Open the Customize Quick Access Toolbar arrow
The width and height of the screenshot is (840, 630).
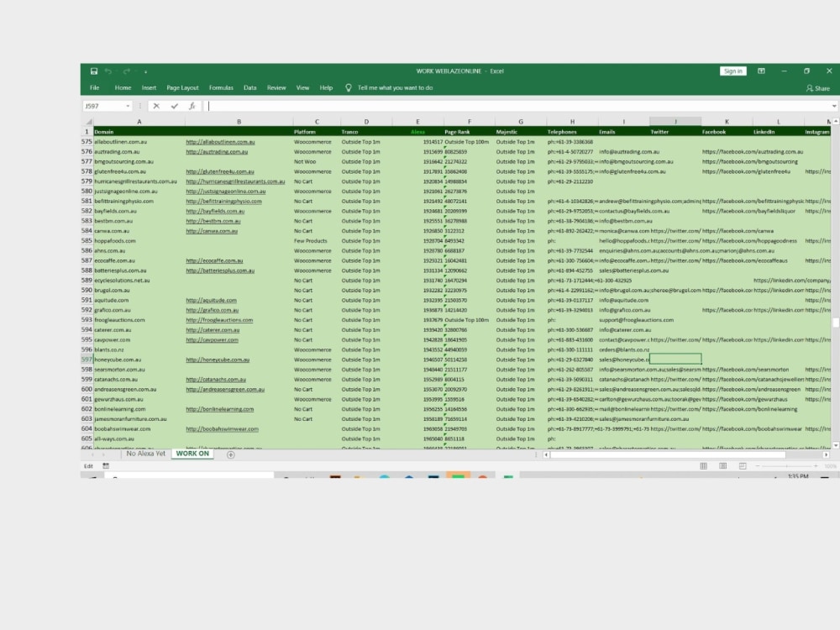click(145, 72)
